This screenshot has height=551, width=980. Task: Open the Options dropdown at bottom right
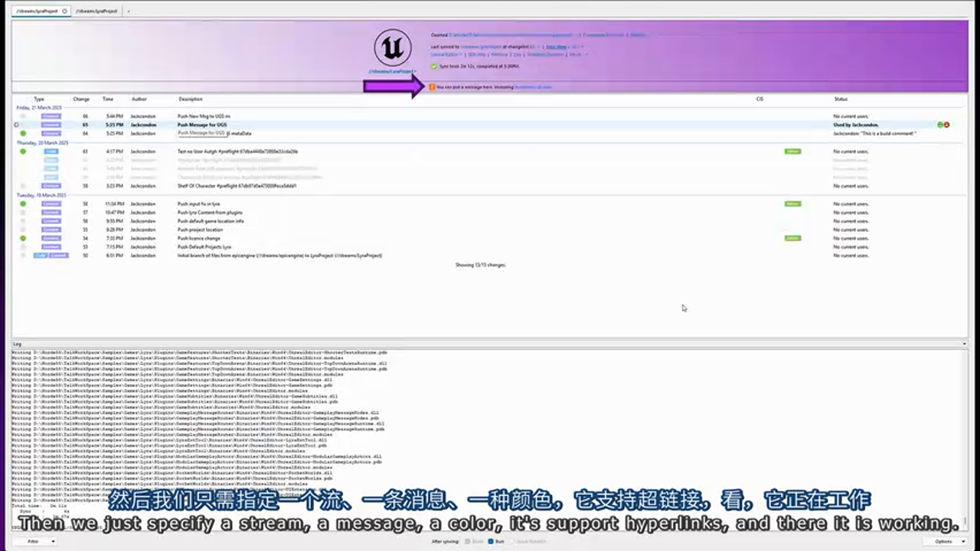tap(942, 541)
